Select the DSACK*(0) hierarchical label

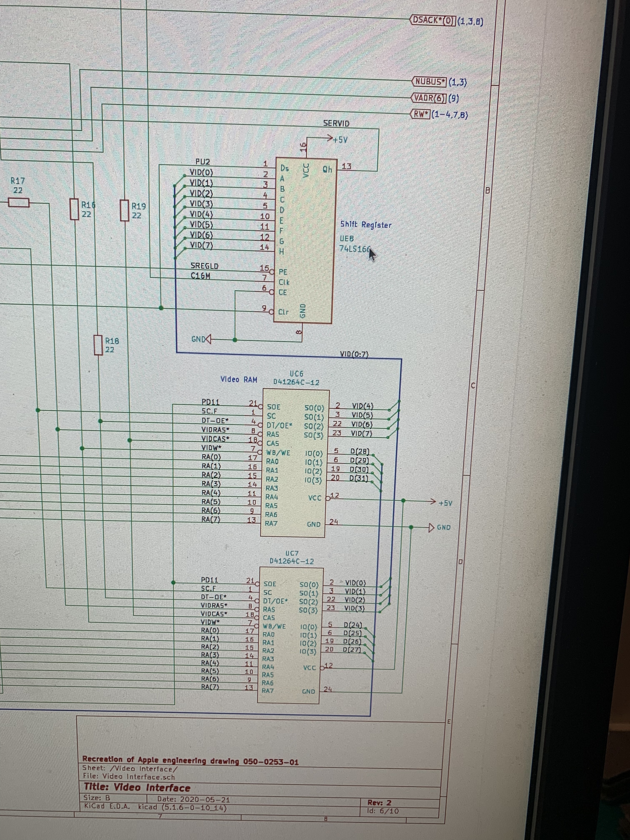[433, 20]
